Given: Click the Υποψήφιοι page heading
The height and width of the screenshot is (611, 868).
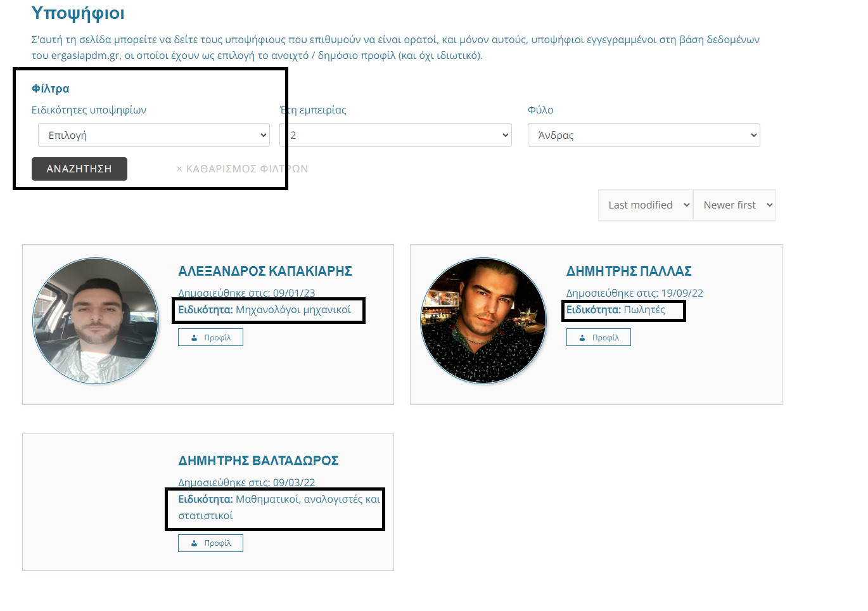Looking at the screenshot, I should pyautogui.click(x=78, y=13).
